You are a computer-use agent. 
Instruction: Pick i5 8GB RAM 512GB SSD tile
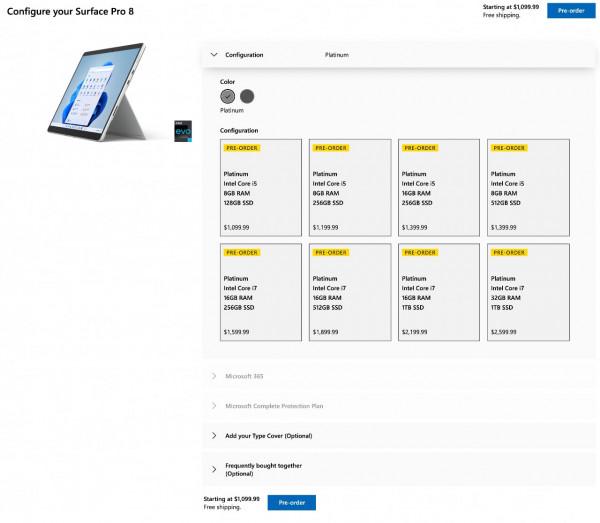click(x=528, y=188)
